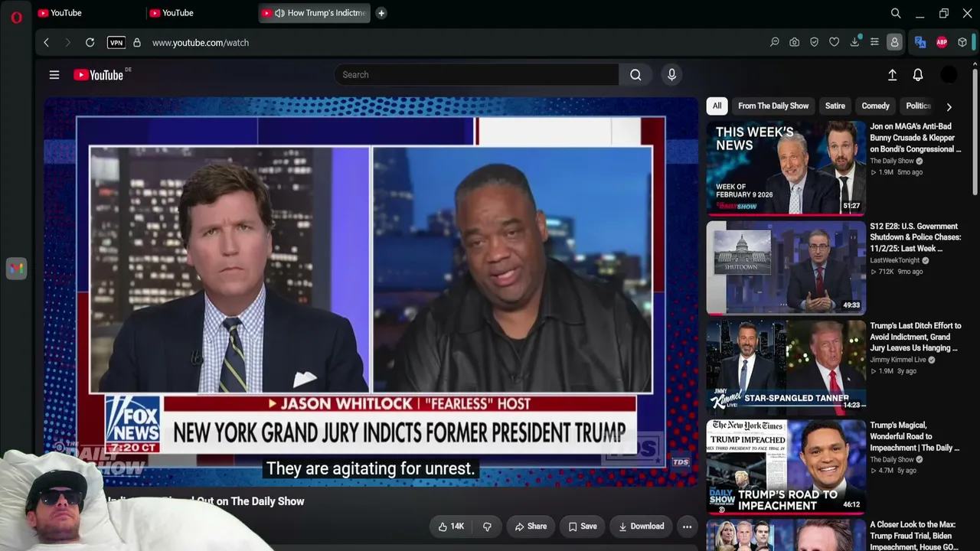Add page to bookmarks with heart icon
The width and height of the screenshot is (980, 551).
coord(835,43)
